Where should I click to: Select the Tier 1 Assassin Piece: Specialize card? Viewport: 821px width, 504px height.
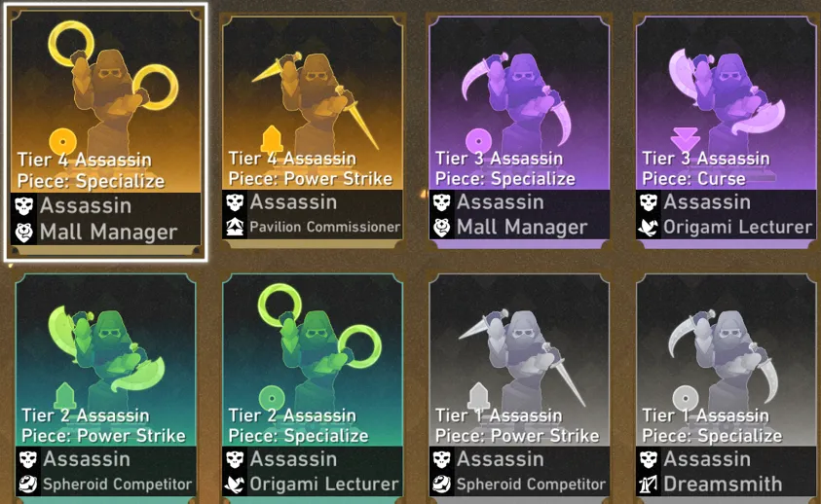726,387
